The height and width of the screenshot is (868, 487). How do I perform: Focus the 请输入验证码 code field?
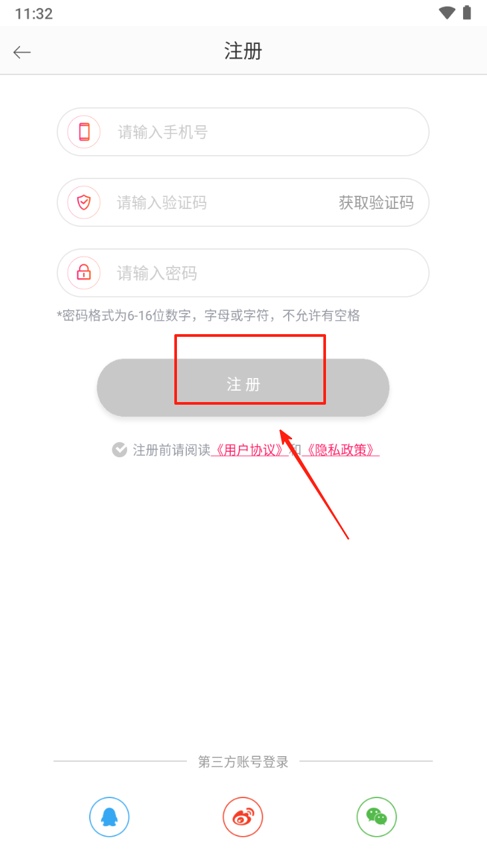200,202
